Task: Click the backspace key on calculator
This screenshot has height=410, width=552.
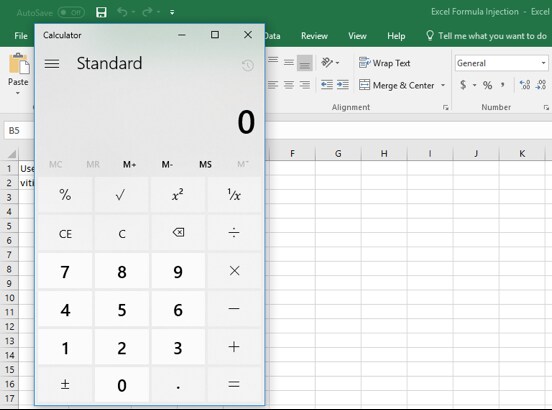Action: tap(178, 233)
